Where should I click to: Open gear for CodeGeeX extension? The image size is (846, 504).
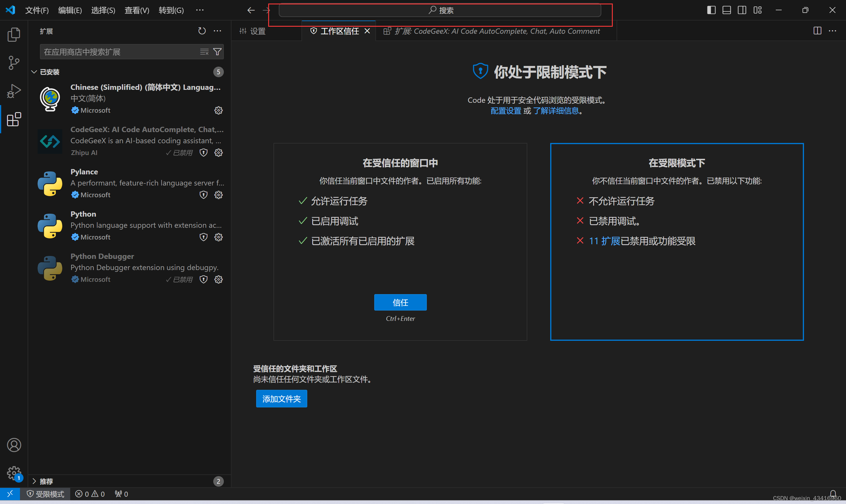tap(219, 152)
